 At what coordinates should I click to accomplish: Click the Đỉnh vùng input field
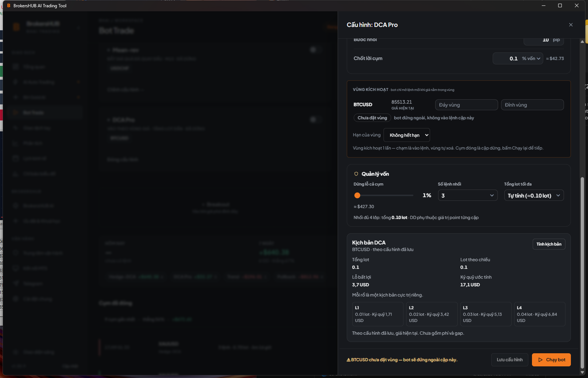pyautogui.click(x=532, y=105)
